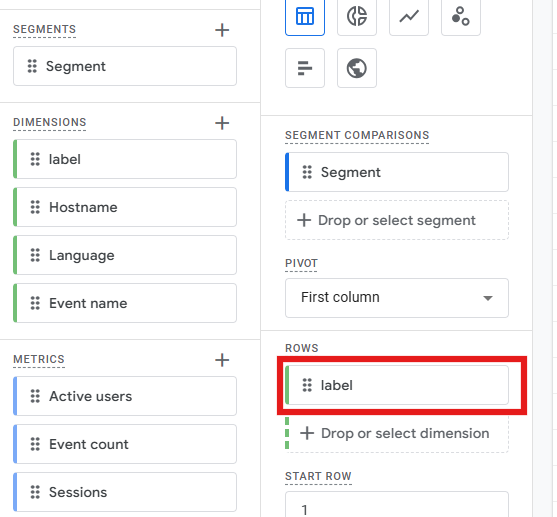
Task: Select the Hostname dimension
Action: tap(125, 207)
